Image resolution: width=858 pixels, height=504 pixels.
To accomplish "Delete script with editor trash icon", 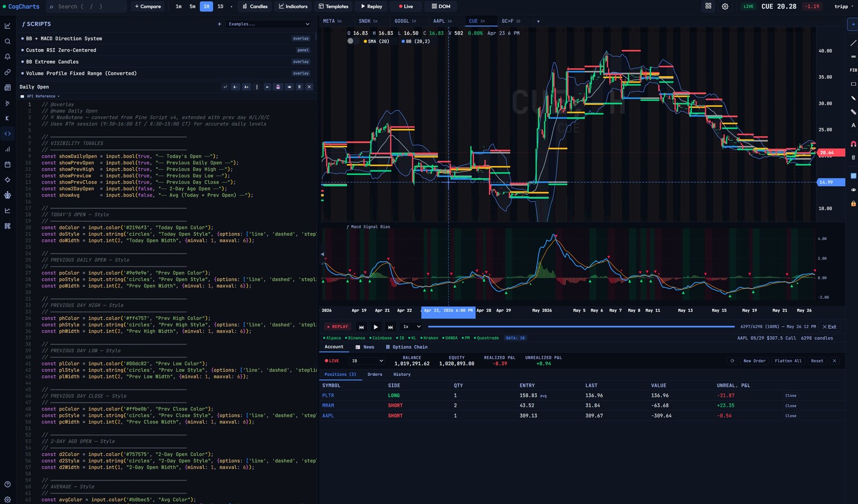I will pyautogui.click(x=299, y=87).
